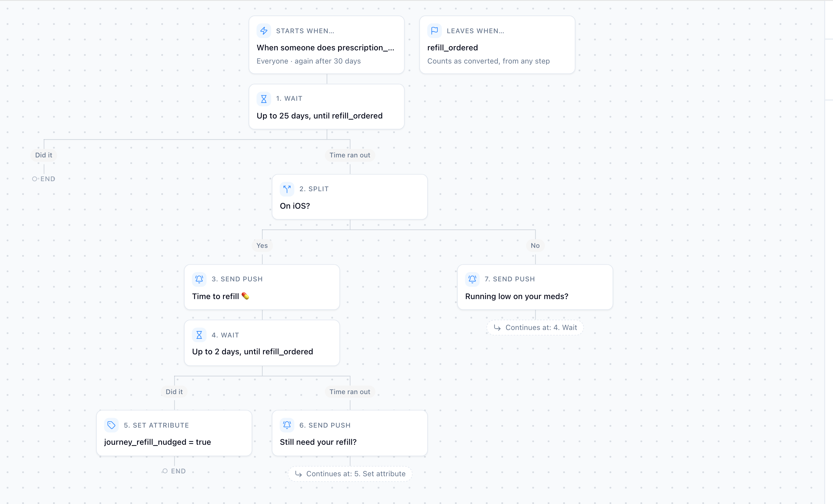
Task: Click the '5. SET ATTRIBUTE' step heading
Action: click(x=156, y=426)
